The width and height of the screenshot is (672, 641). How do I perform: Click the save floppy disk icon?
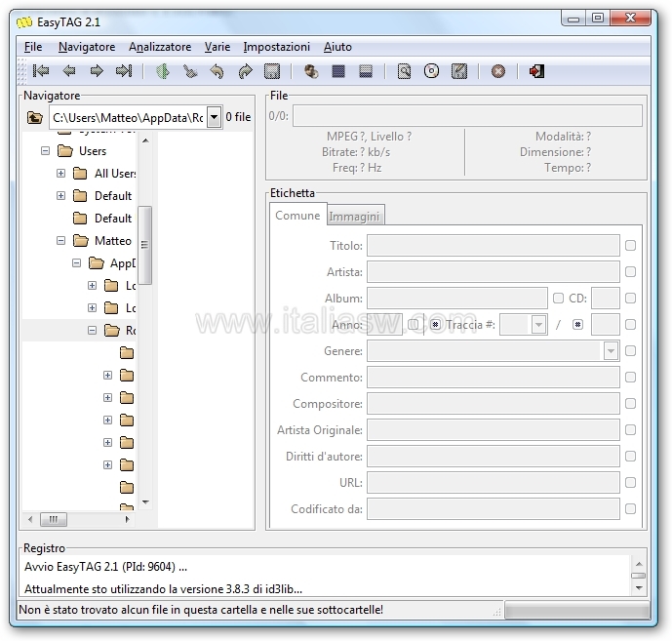point(272,71)
